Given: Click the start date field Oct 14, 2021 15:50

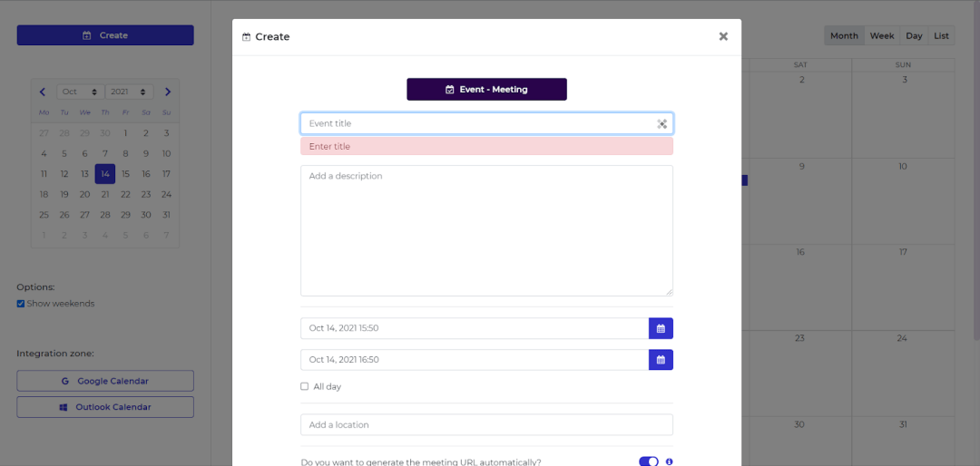Looking at the screenshot, I should point(475,328).
